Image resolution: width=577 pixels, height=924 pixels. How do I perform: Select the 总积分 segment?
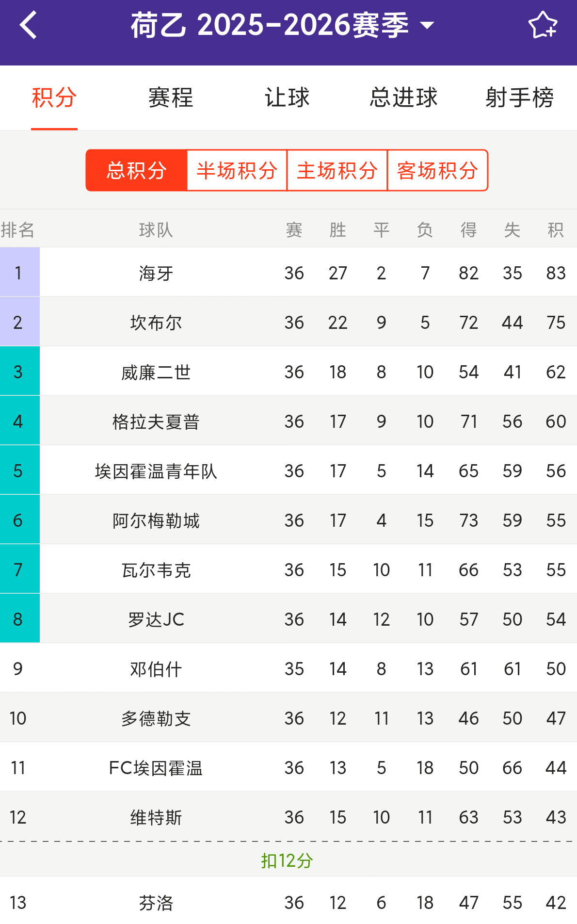click(x=137, y=171)
